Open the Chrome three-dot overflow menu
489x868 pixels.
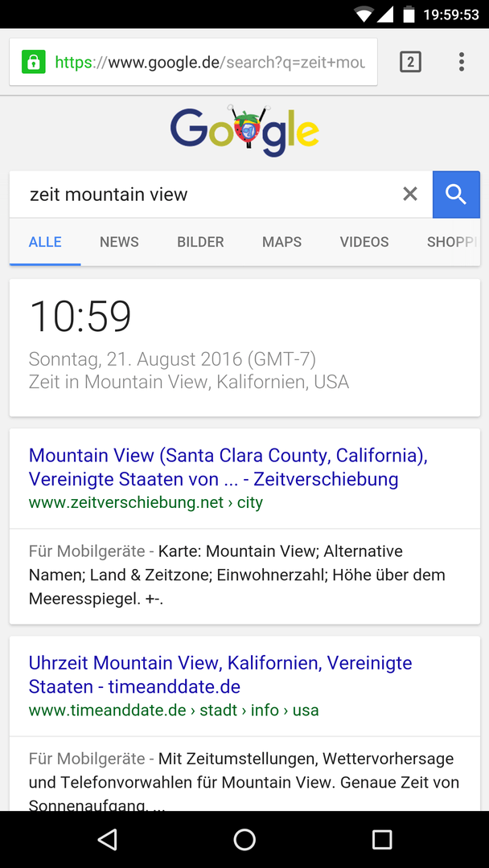[462, 62]
